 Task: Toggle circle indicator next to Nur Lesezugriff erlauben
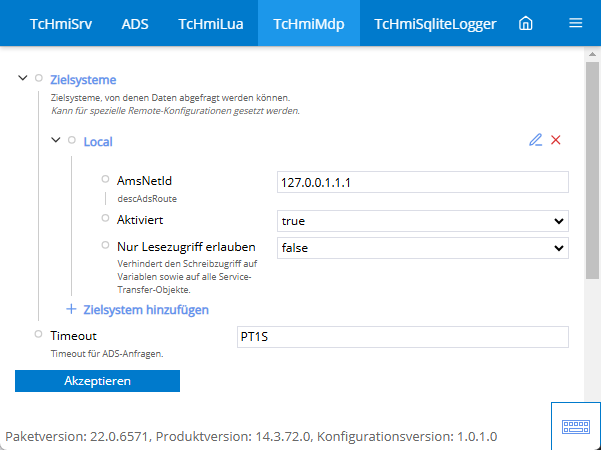tap(105, 245)
